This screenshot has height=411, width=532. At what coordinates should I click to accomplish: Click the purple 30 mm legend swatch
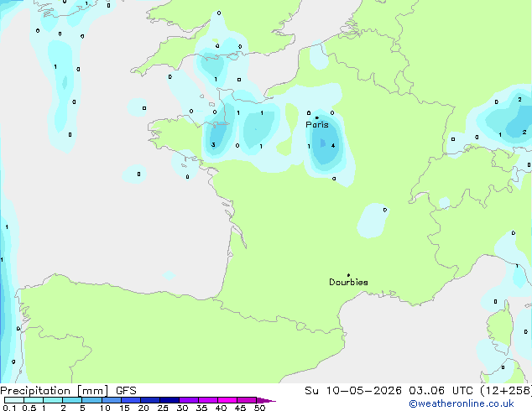(189, 400)
